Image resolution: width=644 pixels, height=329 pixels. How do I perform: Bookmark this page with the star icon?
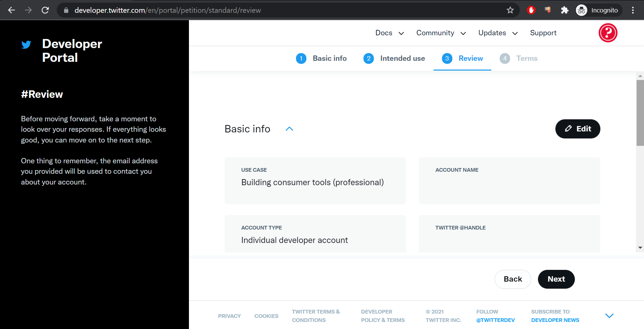coord(510,10)
